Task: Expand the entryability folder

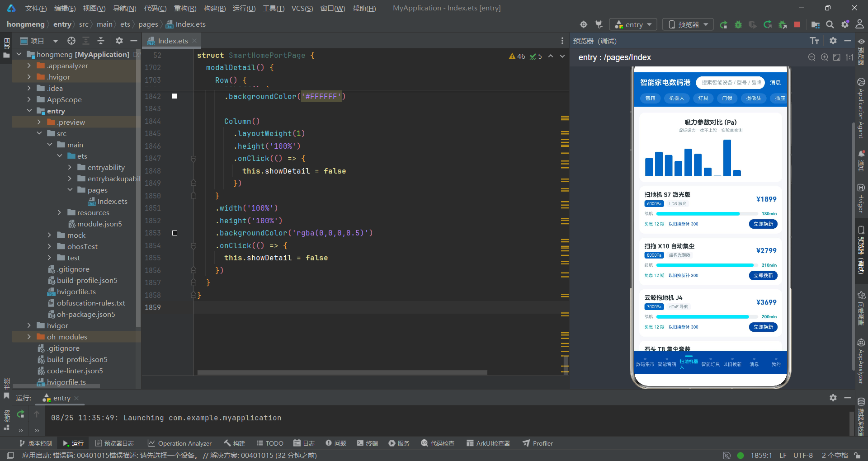Action: tap(70, 167)
